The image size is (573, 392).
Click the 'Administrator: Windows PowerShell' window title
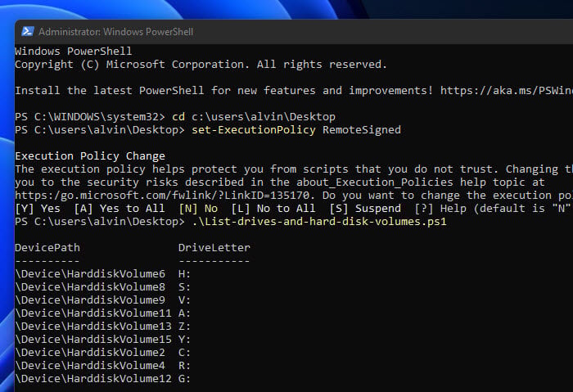(116, 32)
